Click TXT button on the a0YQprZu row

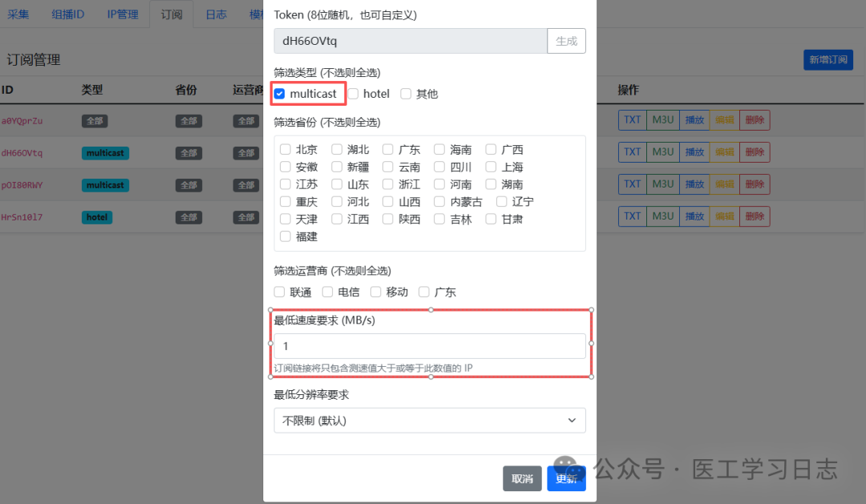point(632,120)
